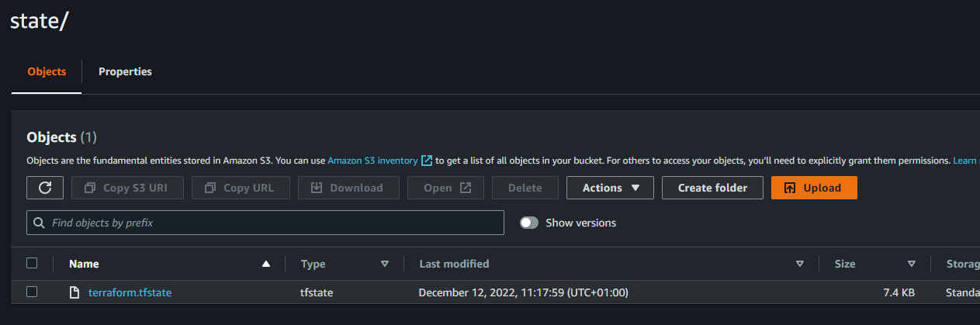Click the refresh objects icon button

point(45,188)
